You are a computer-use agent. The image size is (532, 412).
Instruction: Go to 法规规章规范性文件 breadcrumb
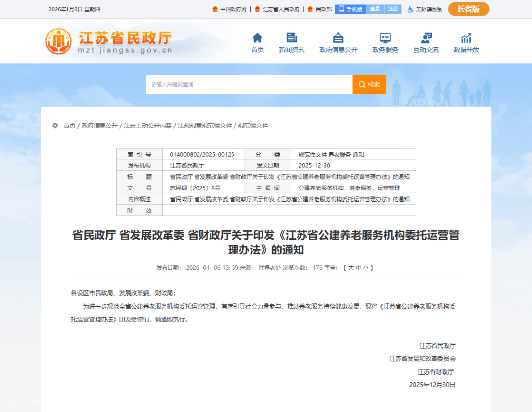pyautogui.click(x=204, y=126)
